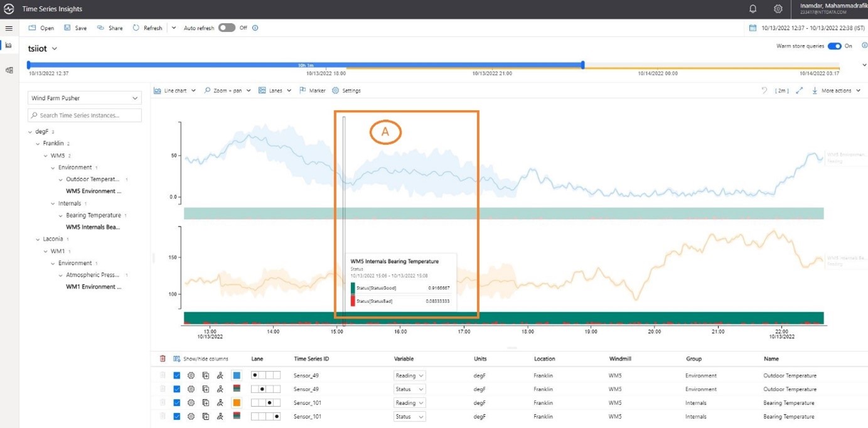868x428 pixels.
Task: Uncheck the Sensor_49 Reading row checkbox
Action: 177,375
